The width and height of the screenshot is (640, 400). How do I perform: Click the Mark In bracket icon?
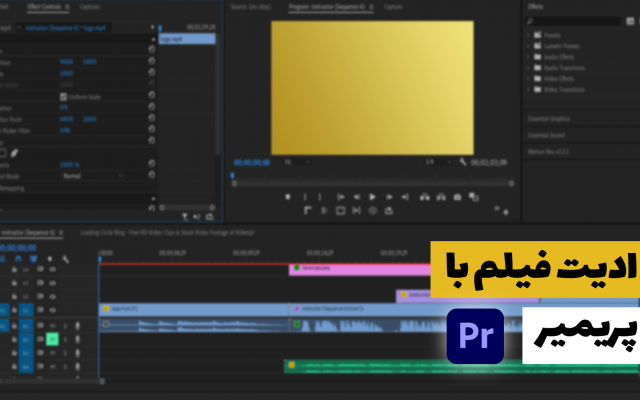[305, 197]
